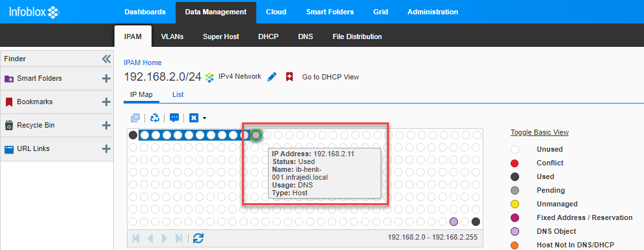Bookmark this network with red bookmark icon
644x250 pixels.
[289, 77]
